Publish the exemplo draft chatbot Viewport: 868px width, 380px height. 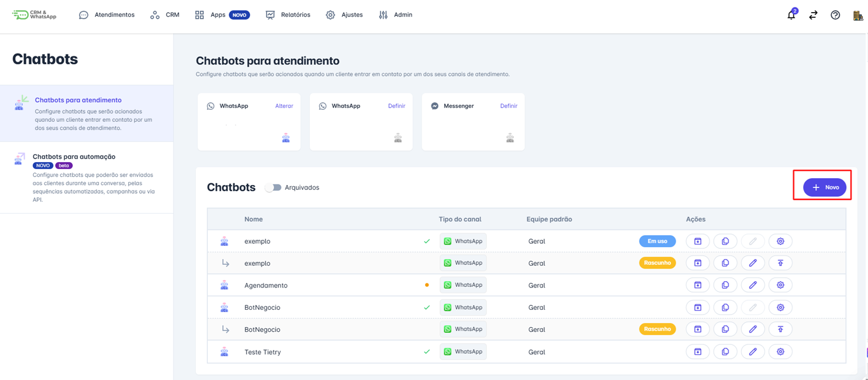pyautogui.click(x=780, y=263)
